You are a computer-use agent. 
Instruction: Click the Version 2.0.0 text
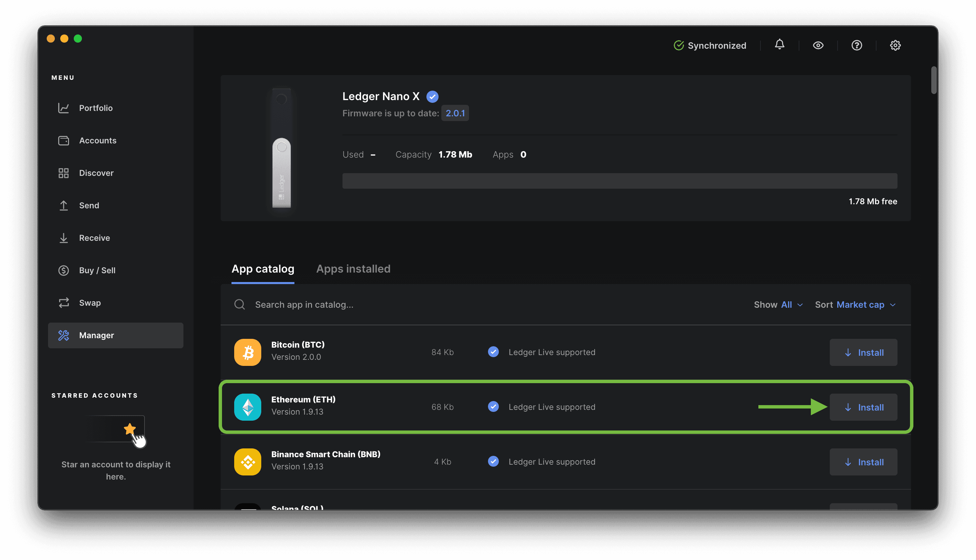(296, 357)
